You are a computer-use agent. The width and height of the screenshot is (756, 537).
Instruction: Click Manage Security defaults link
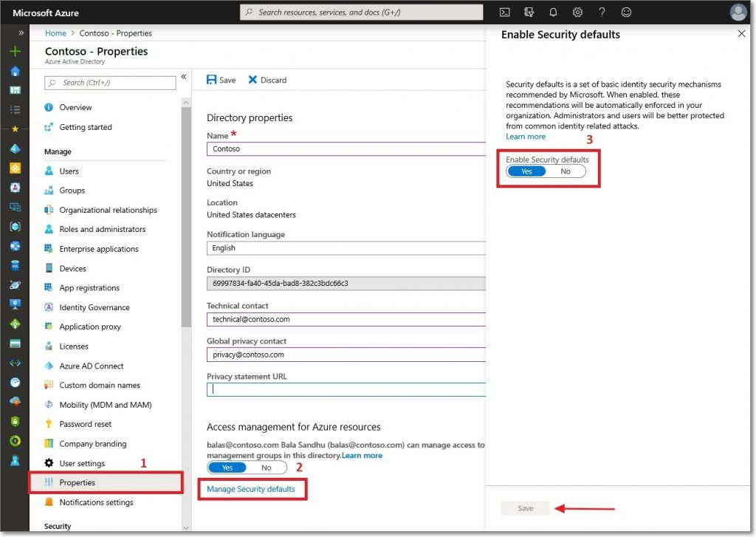[x=251, y=489]
